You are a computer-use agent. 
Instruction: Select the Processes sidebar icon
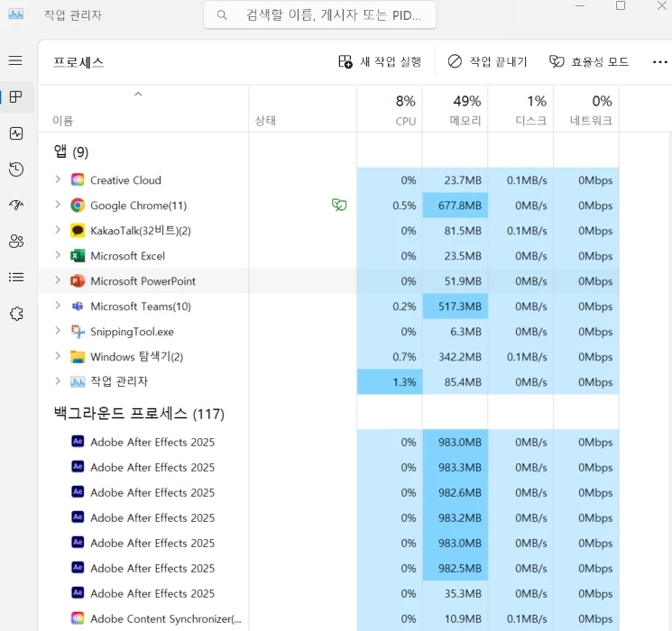click(16, 96)
